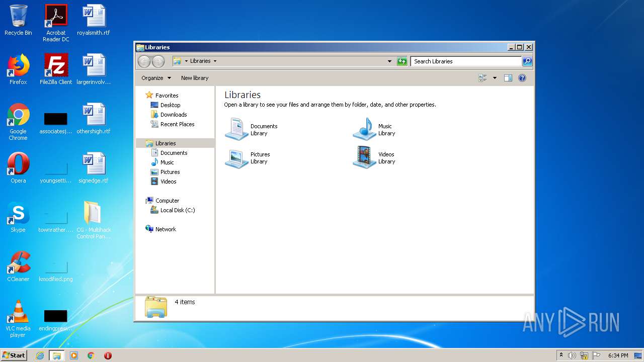Screen dimensions: 644x362
Task: Expand the arrow after Libraries in address bar
Action: point(215,61)
